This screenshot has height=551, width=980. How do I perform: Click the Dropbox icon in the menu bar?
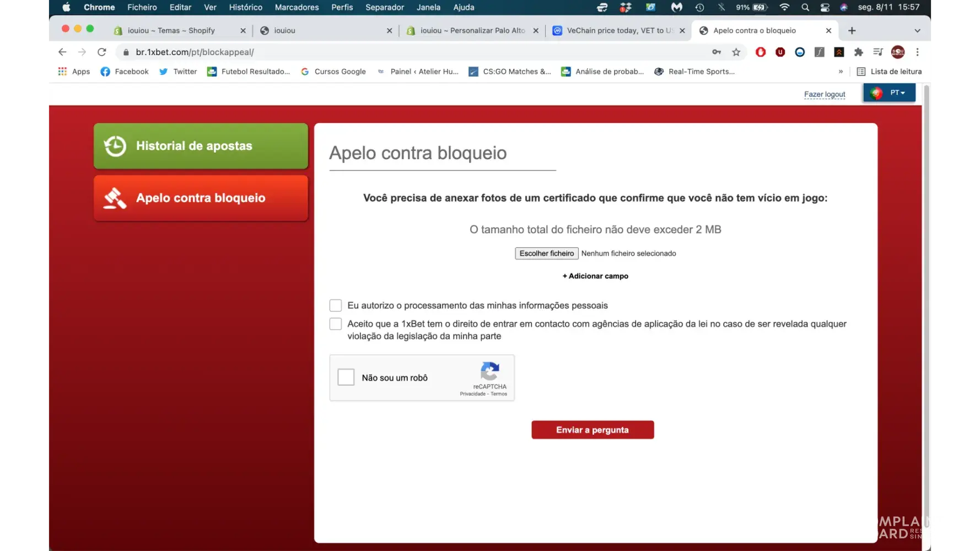tap(626, 7)
